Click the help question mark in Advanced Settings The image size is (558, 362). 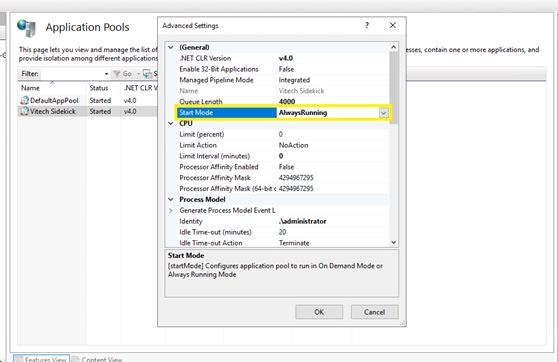tap(367, 25)
